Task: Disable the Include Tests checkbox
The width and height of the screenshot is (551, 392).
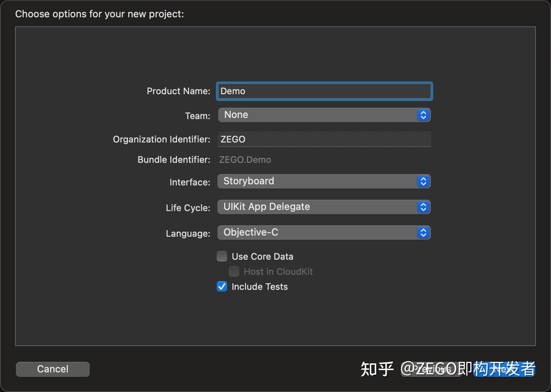Action: (222, 286)
